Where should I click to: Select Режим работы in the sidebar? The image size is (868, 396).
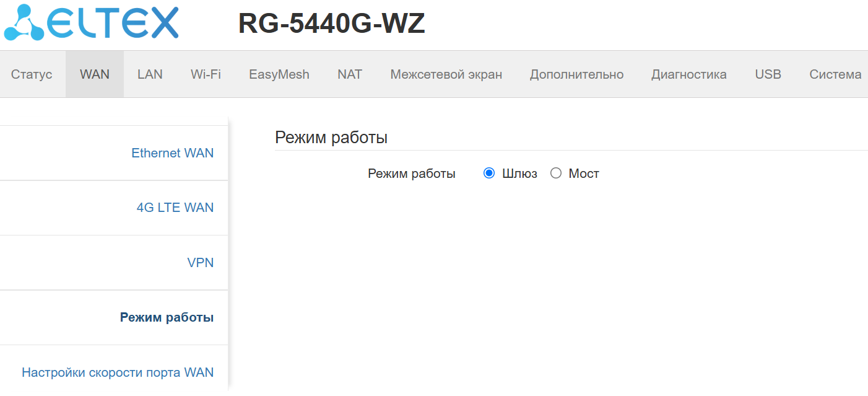tap(167, 317)
